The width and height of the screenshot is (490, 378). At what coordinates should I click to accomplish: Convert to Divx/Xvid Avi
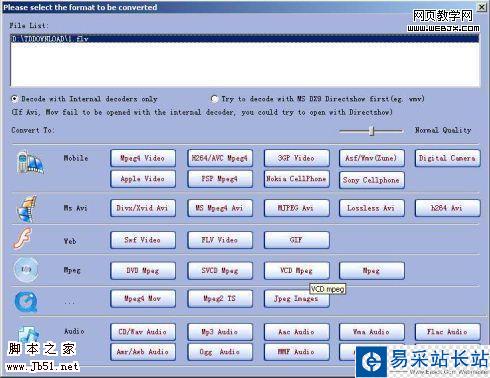tap(143, 208)
